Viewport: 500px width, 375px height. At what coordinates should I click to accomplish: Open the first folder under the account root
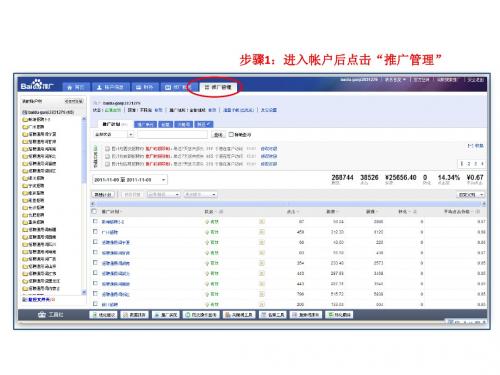pyautogui.click(x=36, y=120)
